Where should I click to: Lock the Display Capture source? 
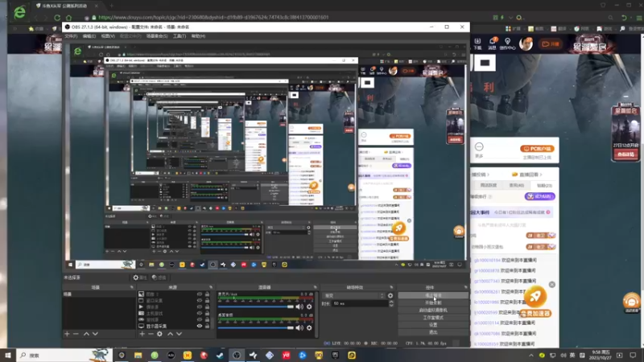207,327
